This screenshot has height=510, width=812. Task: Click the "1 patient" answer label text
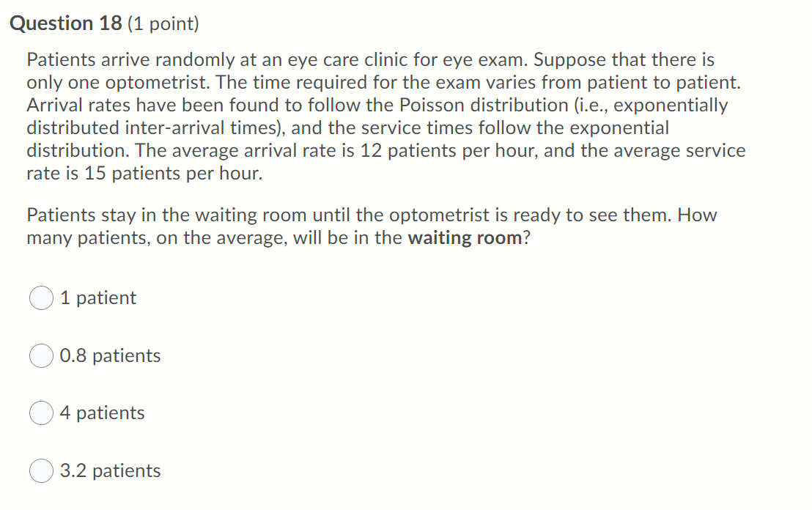(98, 297)
